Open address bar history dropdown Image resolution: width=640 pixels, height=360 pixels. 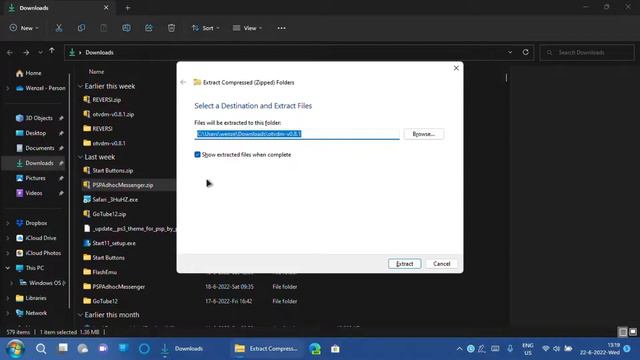point(510,52)
